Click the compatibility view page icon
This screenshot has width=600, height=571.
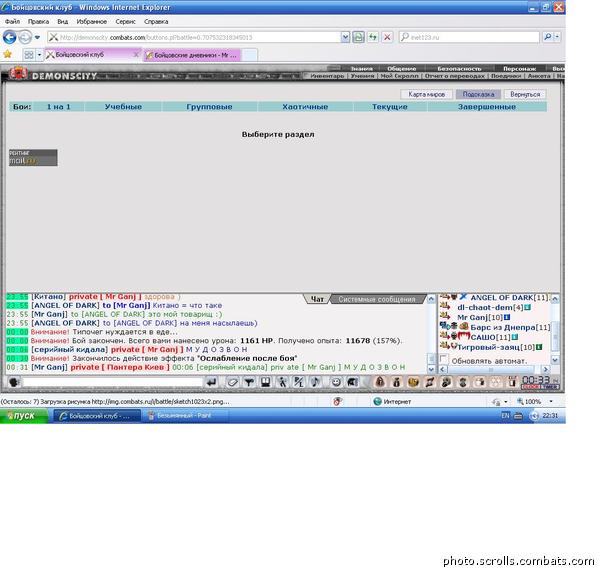click(358, 37)
